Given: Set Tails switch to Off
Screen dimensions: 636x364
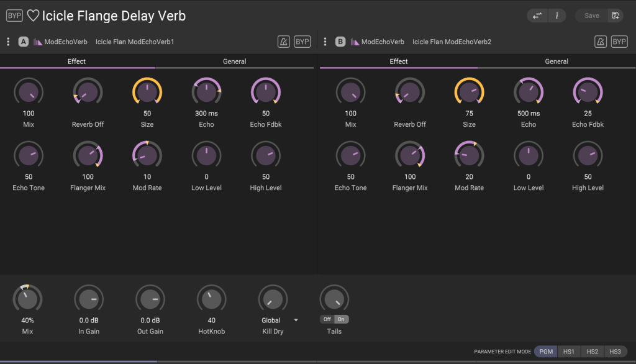Looking at the screenshot, I should [327, 319].
